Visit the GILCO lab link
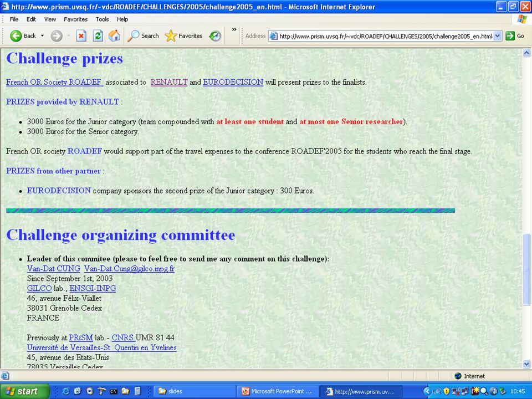This screenshot has width=532, height=399. click(x=39, y=288)
